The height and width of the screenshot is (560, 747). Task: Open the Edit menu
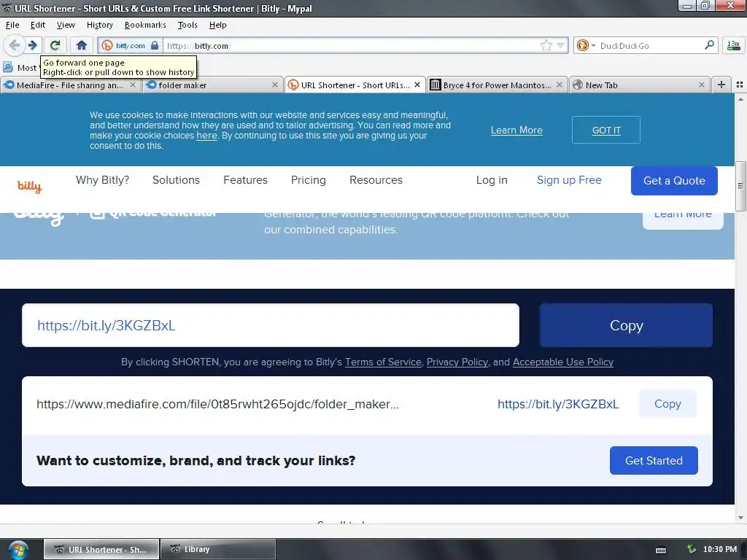coord(38,25)
